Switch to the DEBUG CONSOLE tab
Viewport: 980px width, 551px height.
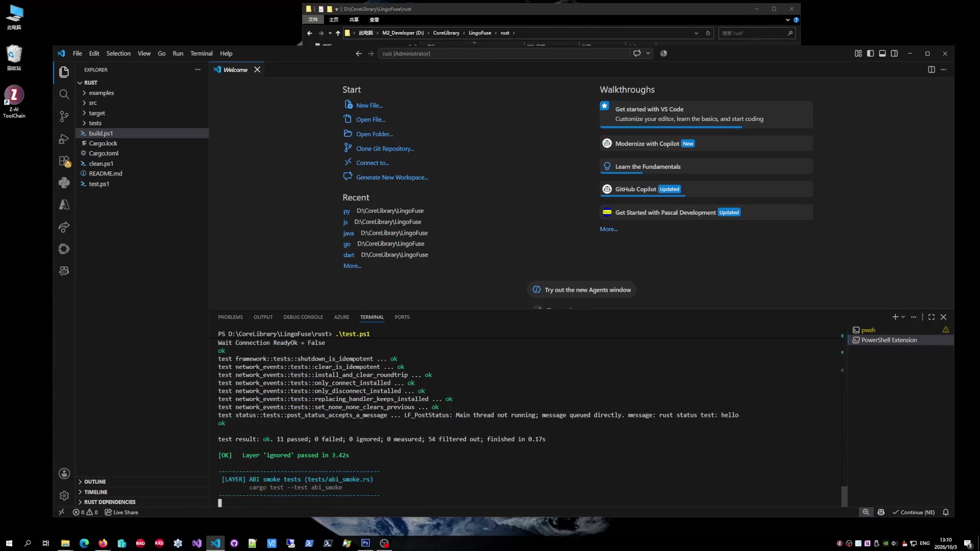[x=303, y=317]
